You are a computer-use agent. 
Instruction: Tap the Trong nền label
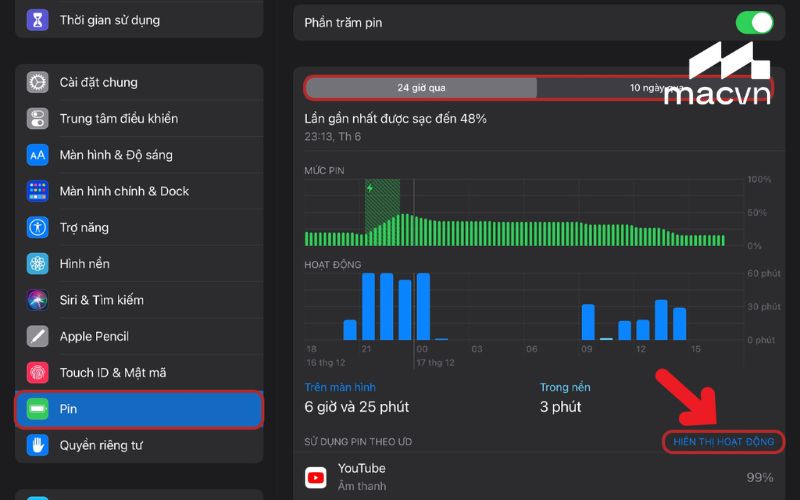pos(565,387)
